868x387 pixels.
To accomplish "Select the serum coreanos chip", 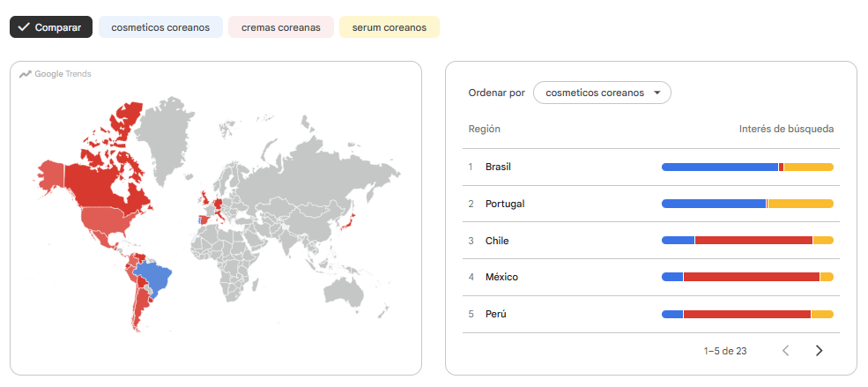I will click(x=389, y=27).
